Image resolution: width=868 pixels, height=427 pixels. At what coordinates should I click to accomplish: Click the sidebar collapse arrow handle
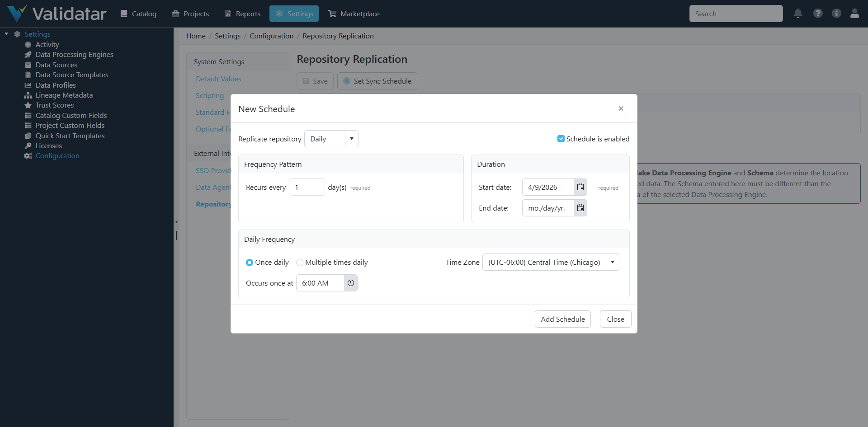[177, 221]
